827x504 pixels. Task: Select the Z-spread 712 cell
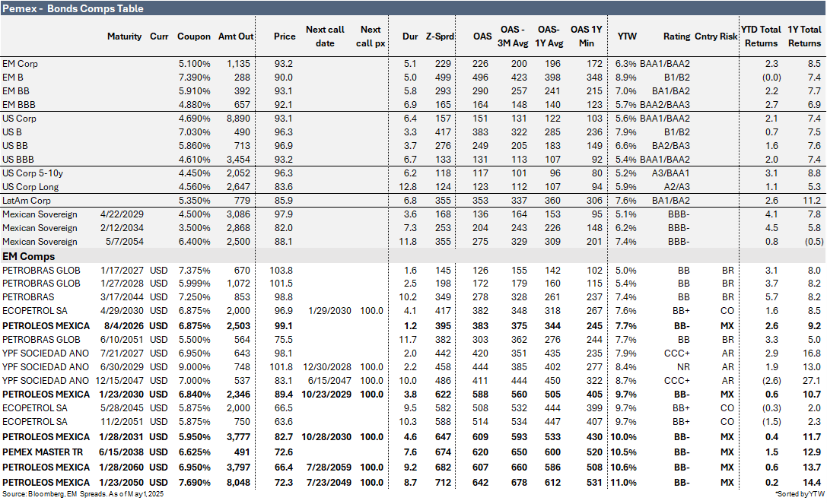443,483
